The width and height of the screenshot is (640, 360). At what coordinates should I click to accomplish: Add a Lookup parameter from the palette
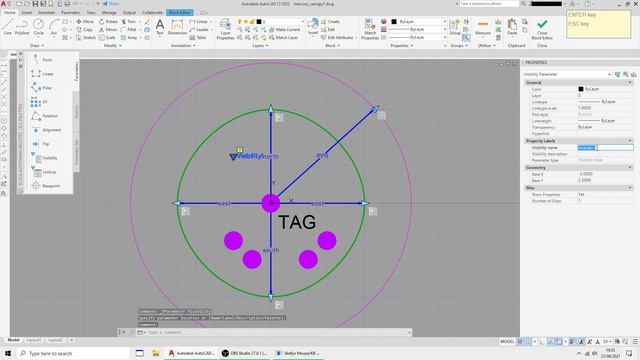point(44,172)
